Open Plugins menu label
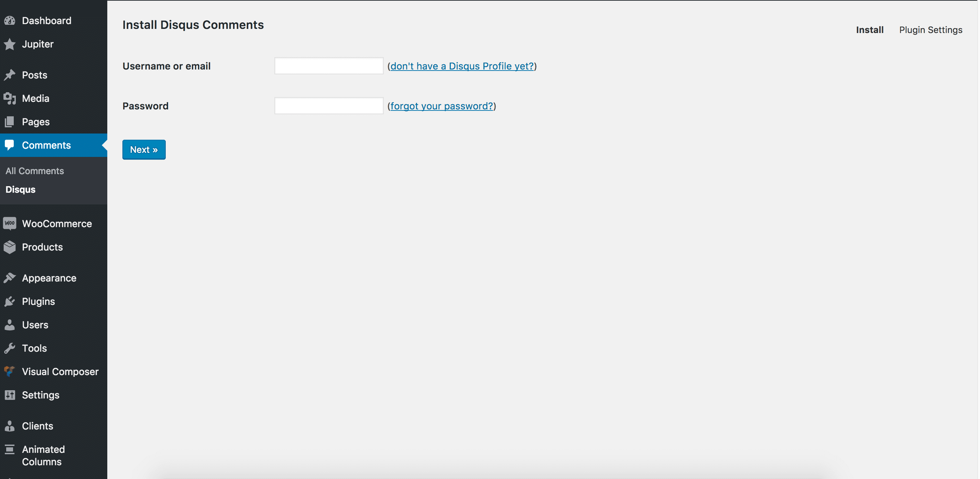The image size is (980, 479). tap(39, 301)
